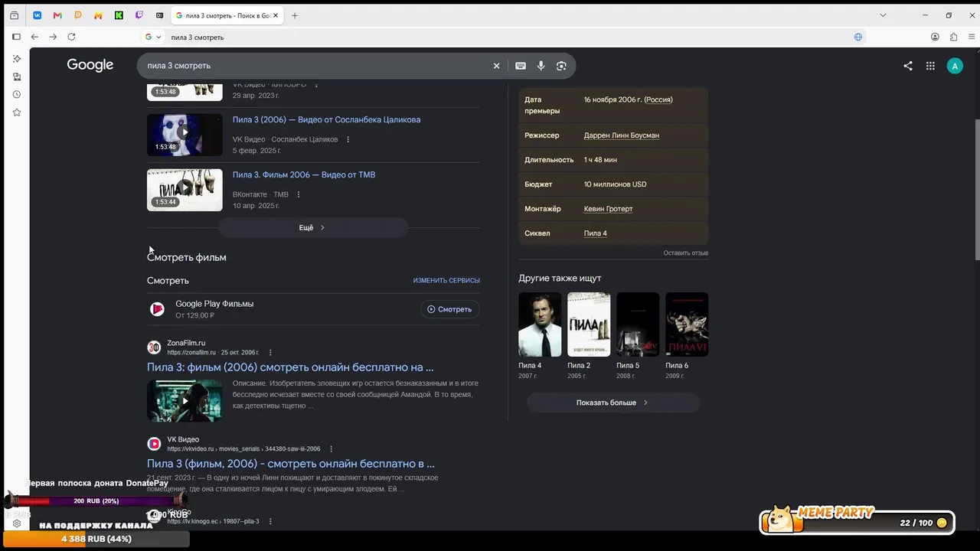Open options menu for kinogo result
This screenshot has width=980, height=551.
click(270, 522)
